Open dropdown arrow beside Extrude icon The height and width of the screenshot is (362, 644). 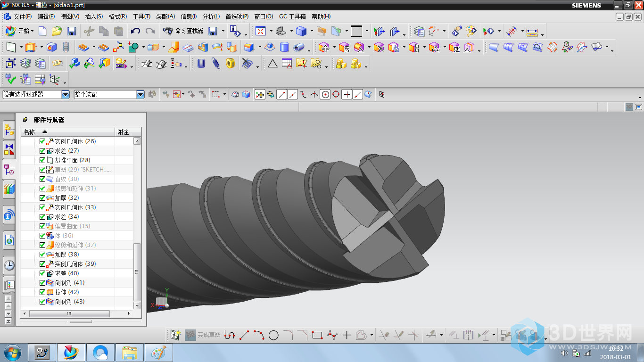(41, 48)
